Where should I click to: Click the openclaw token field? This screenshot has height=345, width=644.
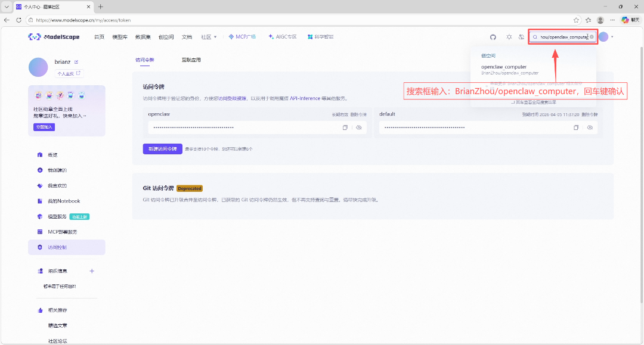click(x=258, y=128)
